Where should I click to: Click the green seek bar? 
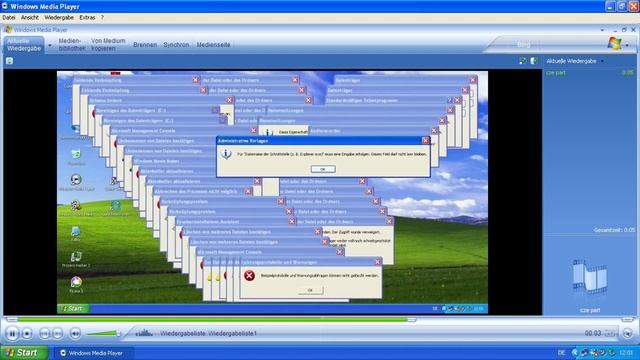(x=212, y=320)
